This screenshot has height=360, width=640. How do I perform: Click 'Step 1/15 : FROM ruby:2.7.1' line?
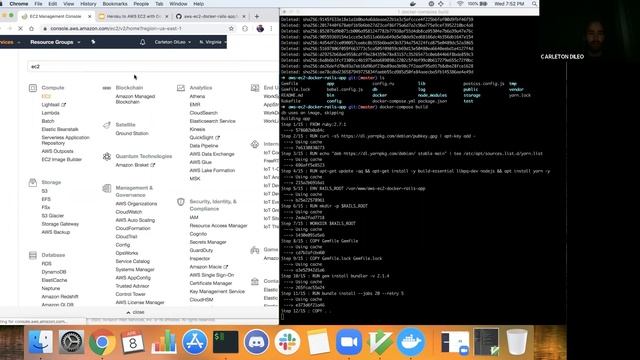[313, 124]
